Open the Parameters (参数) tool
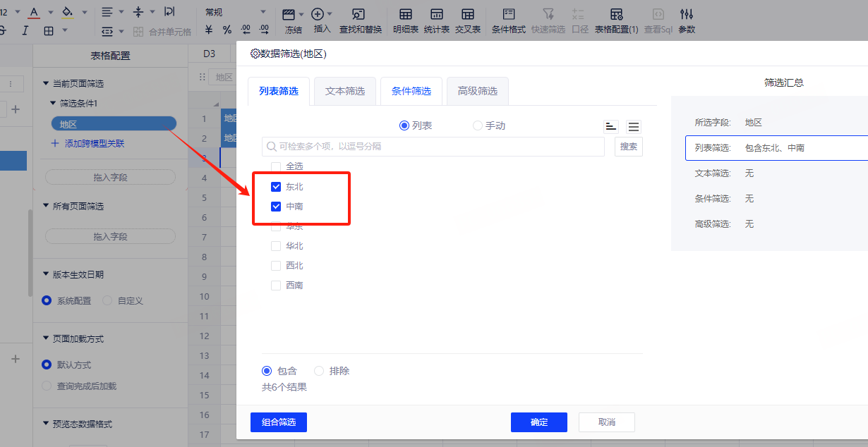This screenshot has height=447, width=868. point(686,20)
